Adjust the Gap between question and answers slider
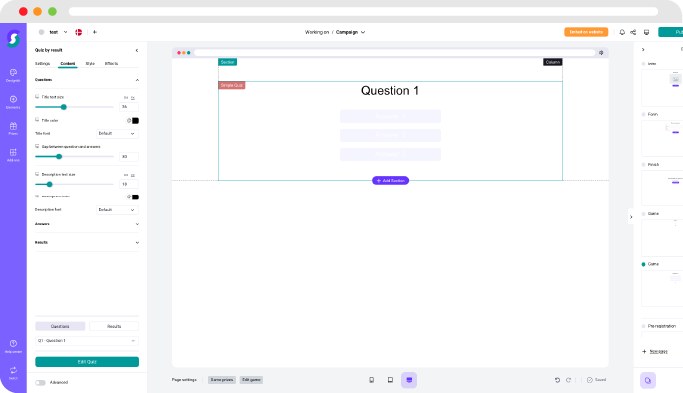 click(x=59, y=156)
